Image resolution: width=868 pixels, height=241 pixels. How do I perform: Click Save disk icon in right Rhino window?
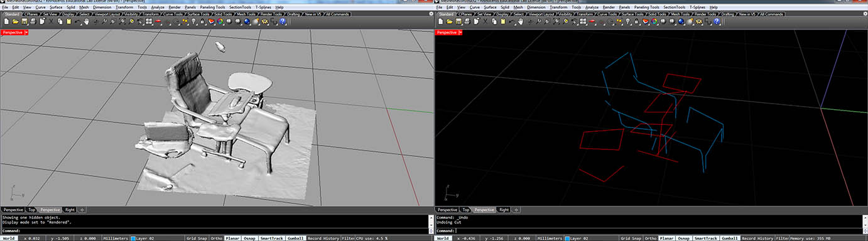click(x=458, y=21)
